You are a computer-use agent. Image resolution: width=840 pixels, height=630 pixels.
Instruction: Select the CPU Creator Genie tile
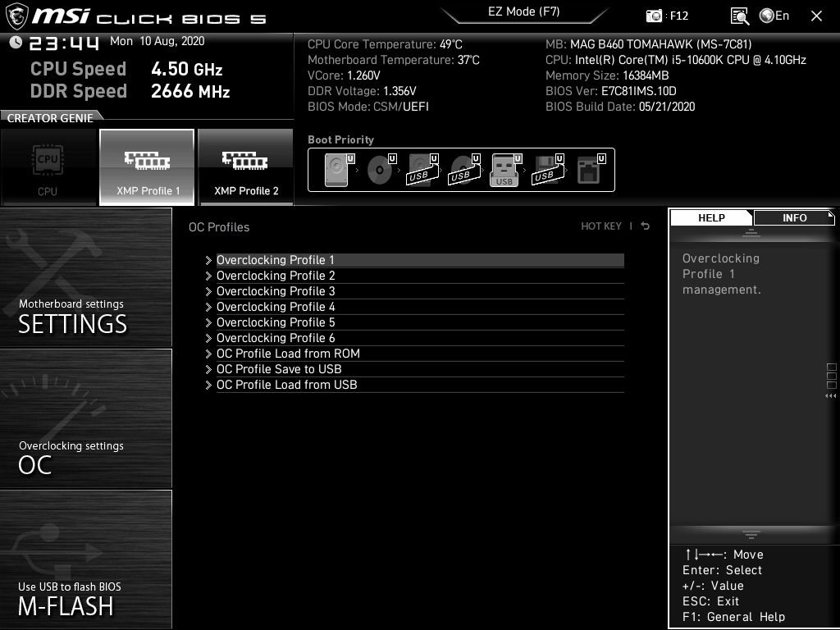[48, 167]
